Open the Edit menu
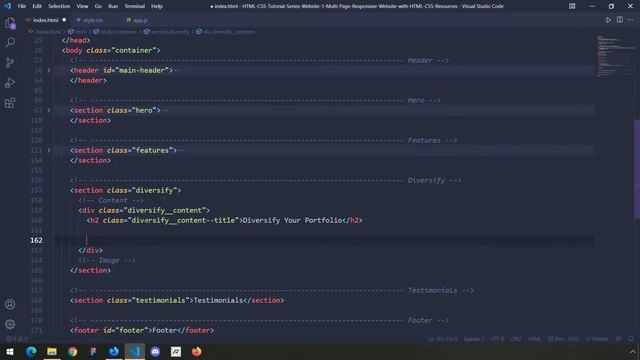This screenshot has width=640, height=360. click(37, 6)
